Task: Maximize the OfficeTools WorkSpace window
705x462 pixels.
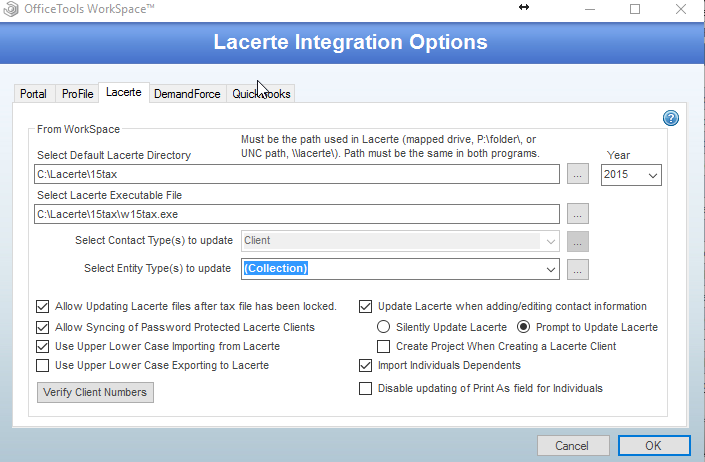Action: pyautogui.click(x=635, y=9)
